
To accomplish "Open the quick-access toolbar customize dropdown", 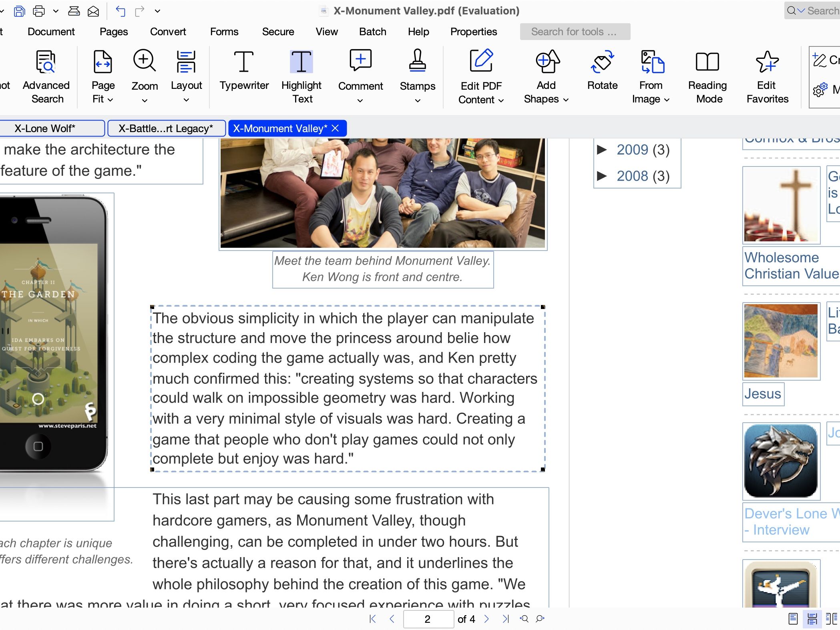I will (x=157, y=11).
